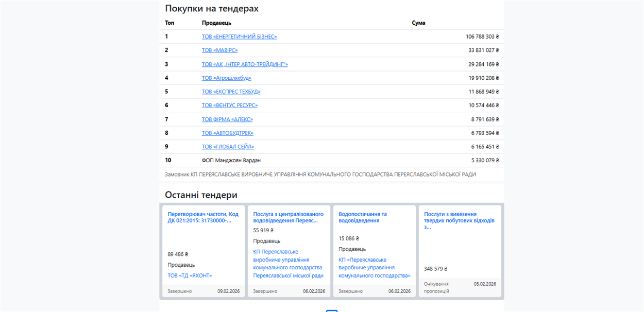Viewport: 644px width, 312px height.
Task: Open the ТОВ «ЕНЕРГЕТИЧНИЙ БІЗНЕС» seller link
Action: [x=239, y=37]
